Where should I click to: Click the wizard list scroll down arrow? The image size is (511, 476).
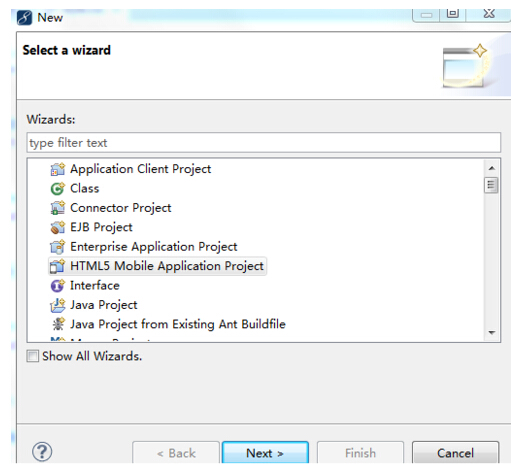click(492, 333)
